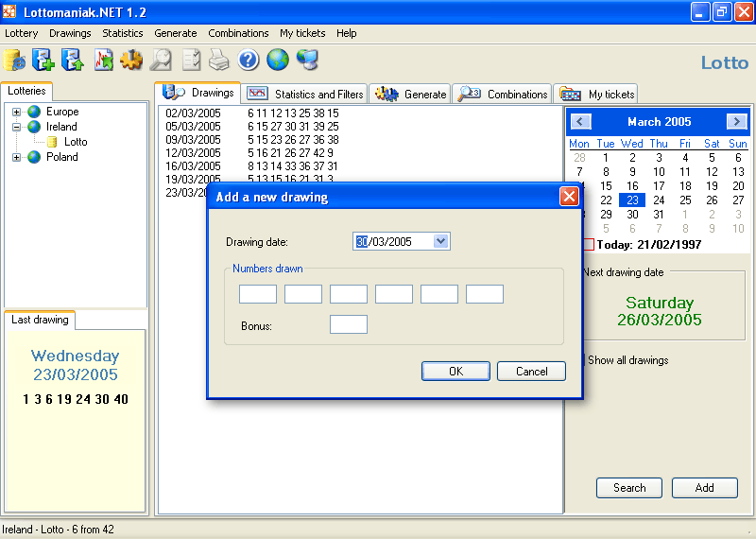Go to next month in calendar

[x=737, y=122]
